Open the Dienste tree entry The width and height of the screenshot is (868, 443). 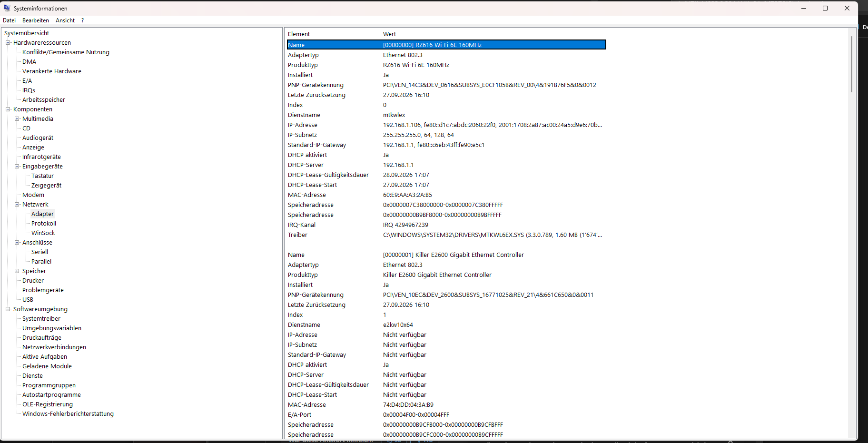click(x=32, y=376)
